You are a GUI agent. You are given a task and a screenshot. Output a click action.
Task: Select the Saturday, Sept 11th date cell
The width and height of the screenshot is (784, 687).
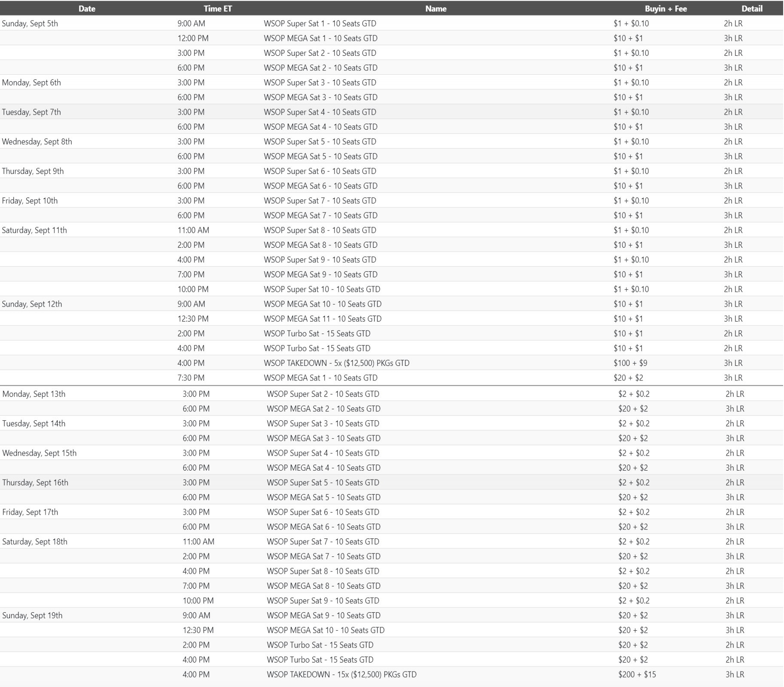(34, 230)
